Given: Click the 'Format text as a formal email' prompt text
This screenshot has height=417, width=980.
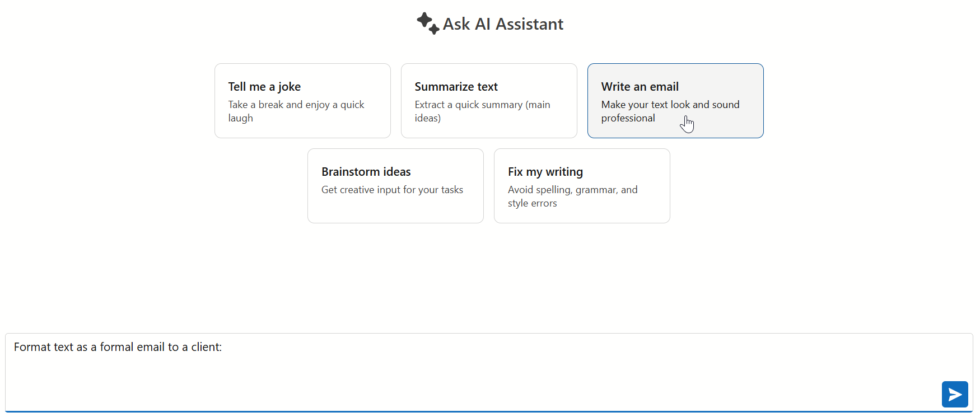Looking at the screenshot, I should click(x=118, y=347).
